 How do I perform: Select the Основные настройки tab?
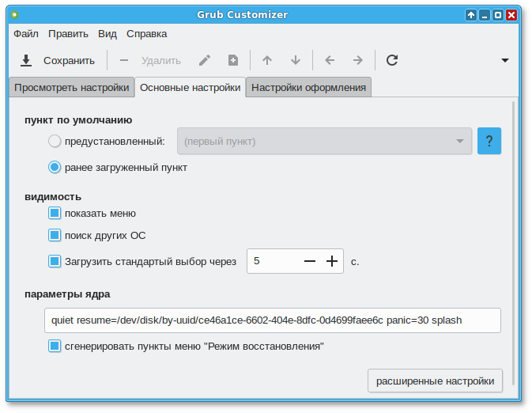(x=190, y=87)
